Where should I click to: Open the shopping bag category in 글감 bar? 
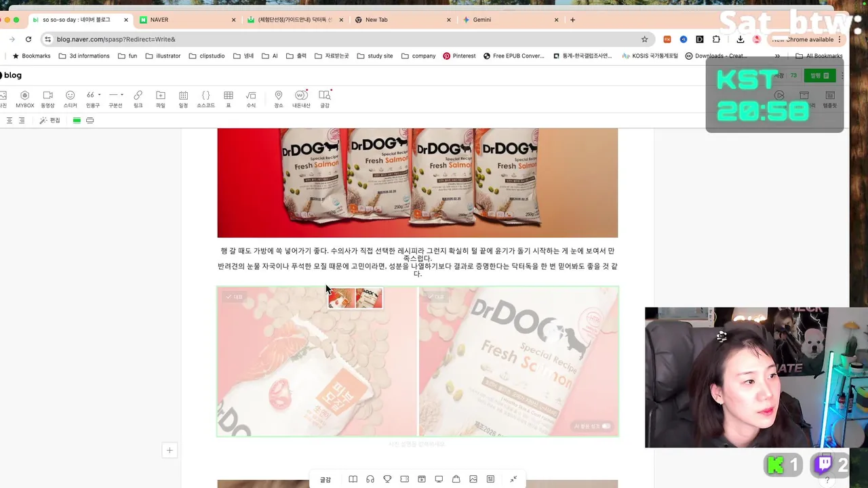click(x=456, y=479)
